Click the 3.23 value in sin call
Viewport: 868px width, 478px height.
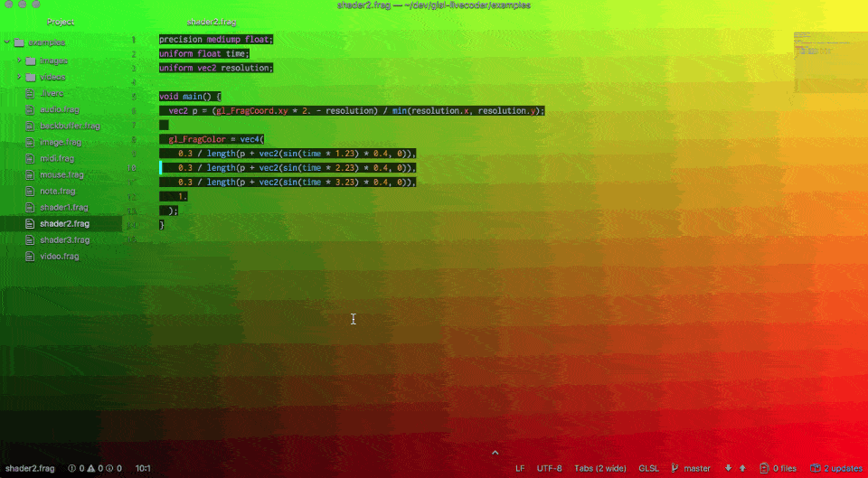tap(344, 182)
